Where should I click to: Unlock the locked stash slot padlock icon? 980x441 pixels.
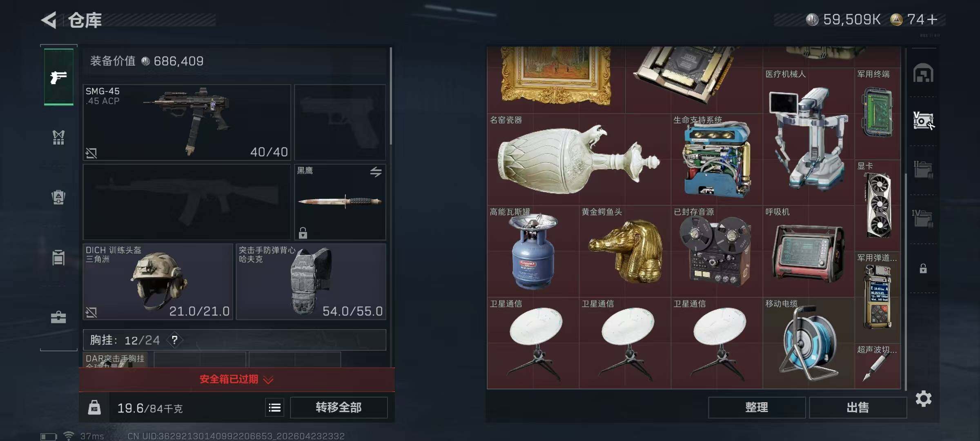923,269
